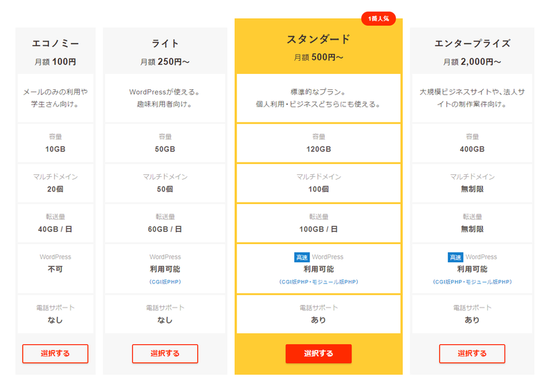The height and width of the screenshot is (392, 546).
Task: Click the 120GB capacity cell in スタンダード
Action: 318,143
